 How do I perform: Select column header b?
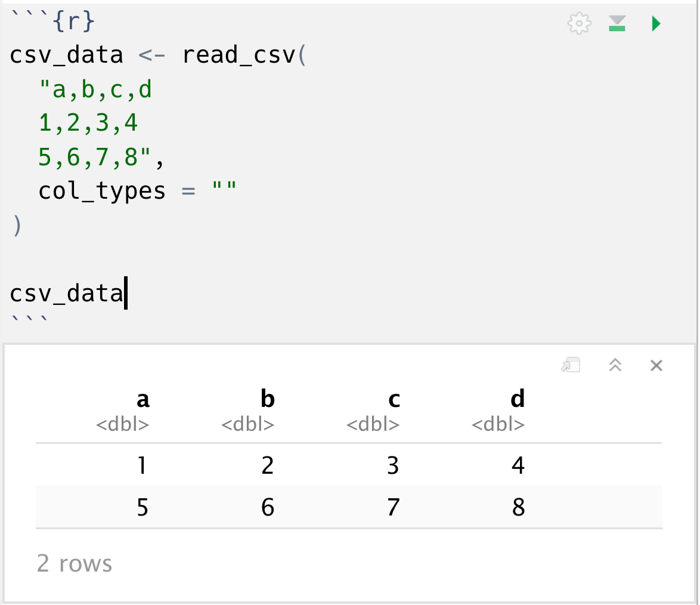268,399
